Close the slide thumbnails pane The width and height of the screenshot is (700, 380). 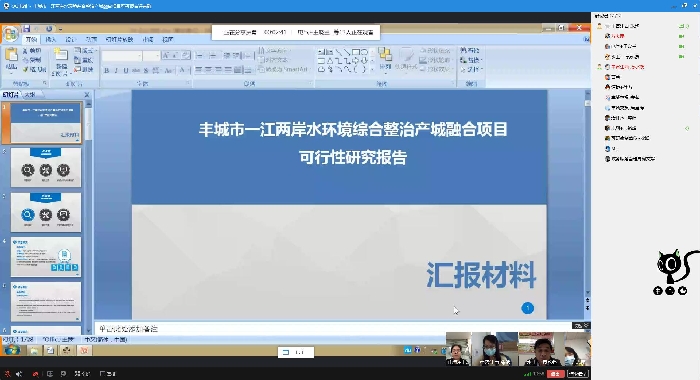tap(87, 95)
